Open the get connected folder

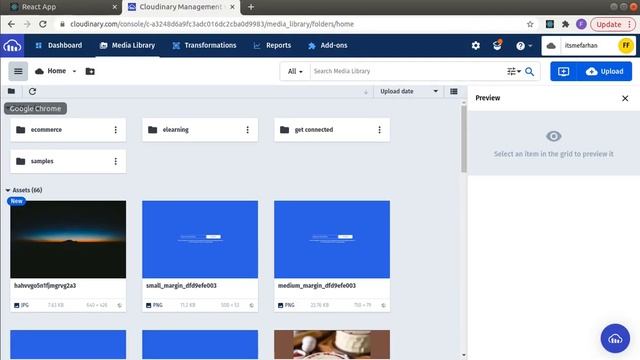pos(332,130)
